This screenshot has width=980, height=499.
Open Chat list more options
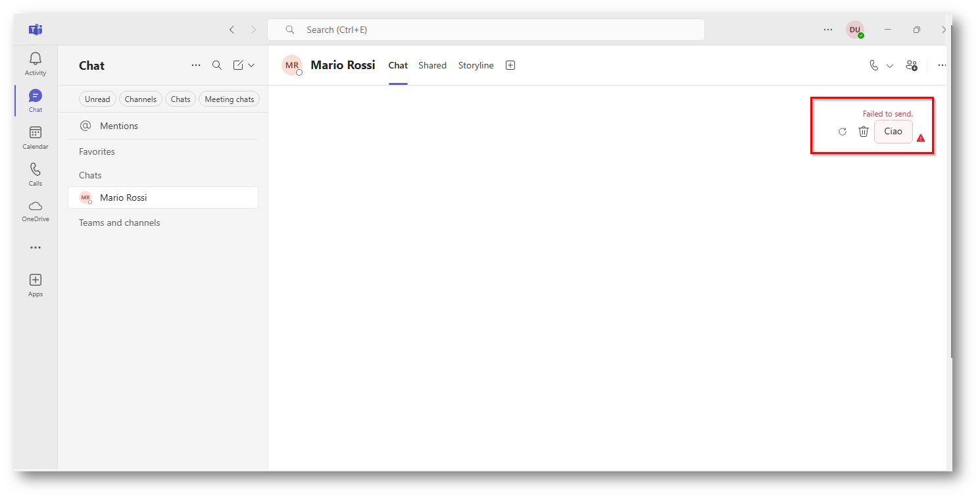pos(196,65)
